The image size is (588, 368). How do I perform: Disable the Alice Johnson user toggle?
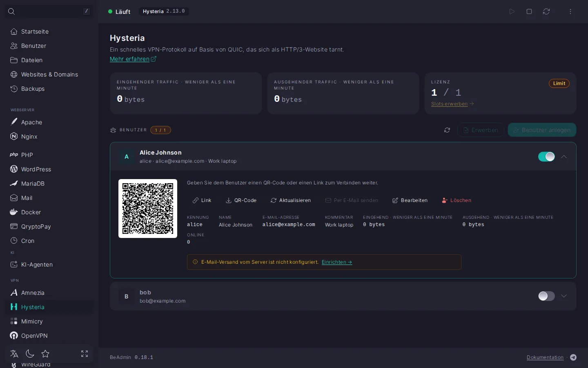tap(546, 157)
